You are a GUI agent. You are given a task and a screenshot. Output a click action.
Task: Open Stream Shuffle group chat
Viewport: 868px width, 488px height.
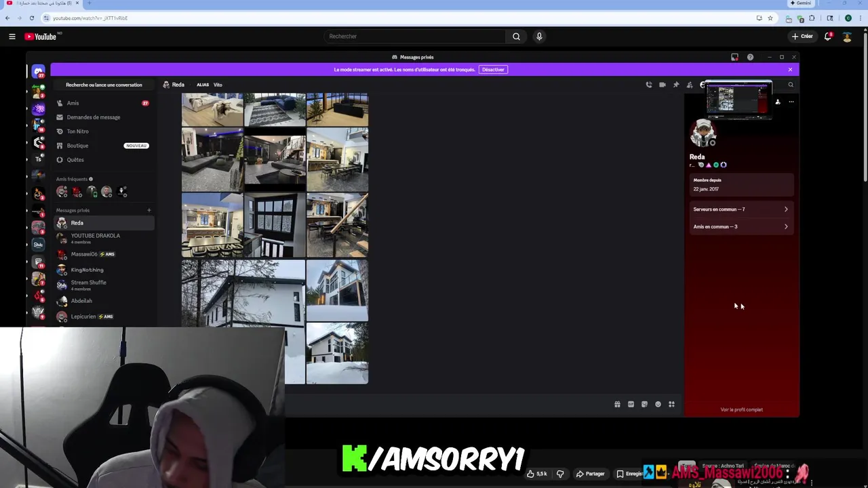click(104, 285)
